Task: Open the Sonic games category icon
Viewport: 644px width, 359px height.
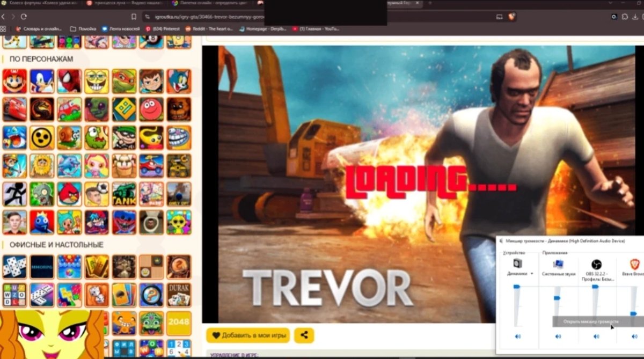Action: pos(42,81)
